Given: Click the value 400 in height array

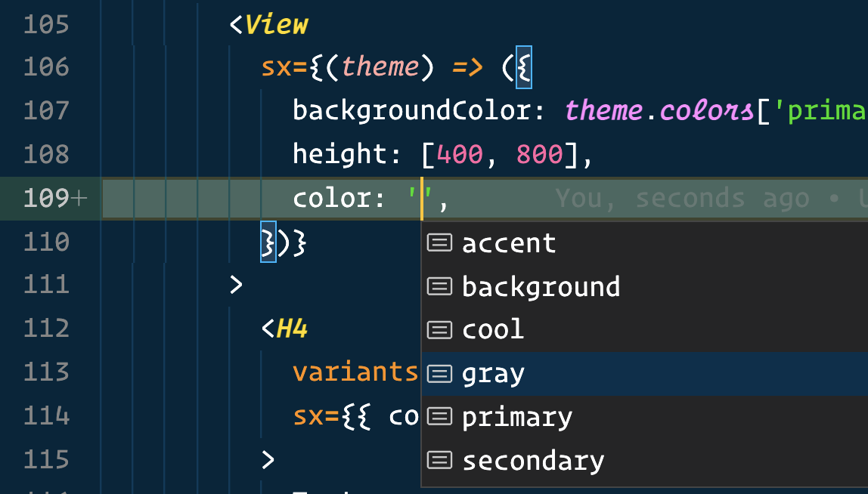Looking at the screenshot, I should (x=460, y=154).
